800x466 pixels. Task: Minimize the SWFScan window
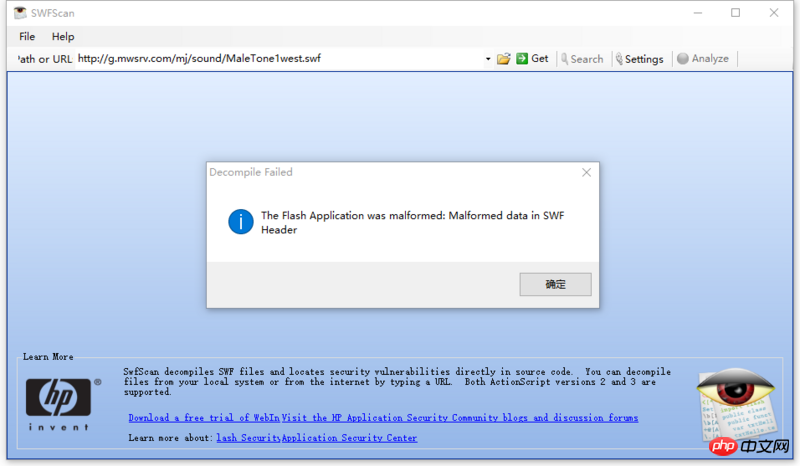coord(697,13)
